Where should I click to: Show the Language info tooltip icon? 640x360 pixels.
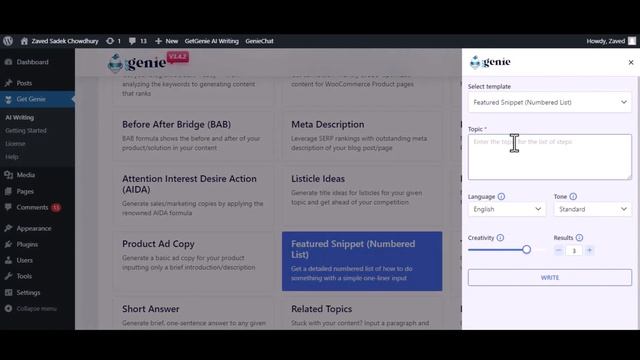[501, 196]
